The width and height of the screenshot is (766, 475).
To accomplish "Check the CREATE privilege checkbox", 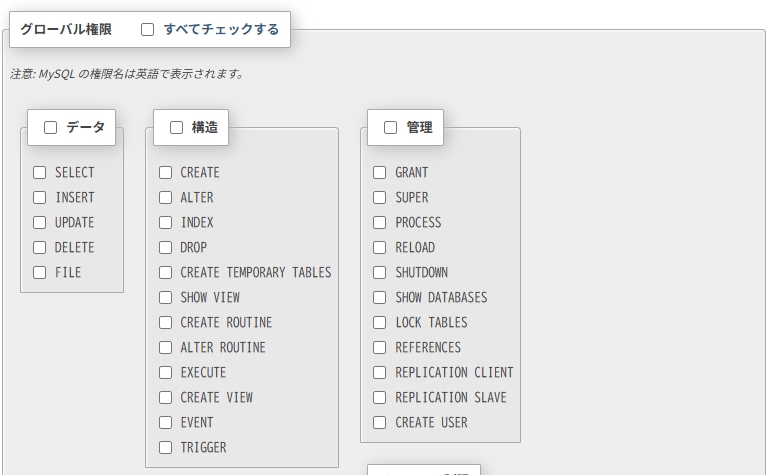I will (x=166, y=173).
